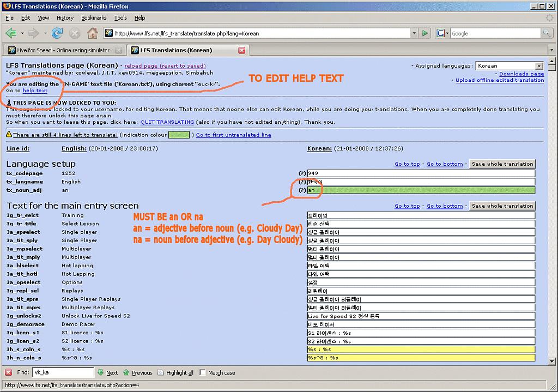Click the Find Next arrow icon
The width and height of the screenshot is (558, 392).
pos(101,372)
